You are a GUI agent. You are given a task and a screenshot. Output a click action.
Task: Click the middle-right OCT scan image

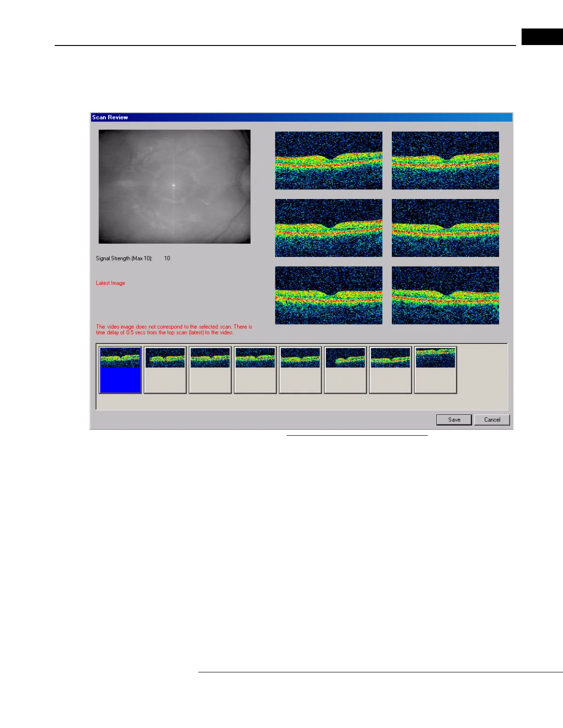point(445,228)
